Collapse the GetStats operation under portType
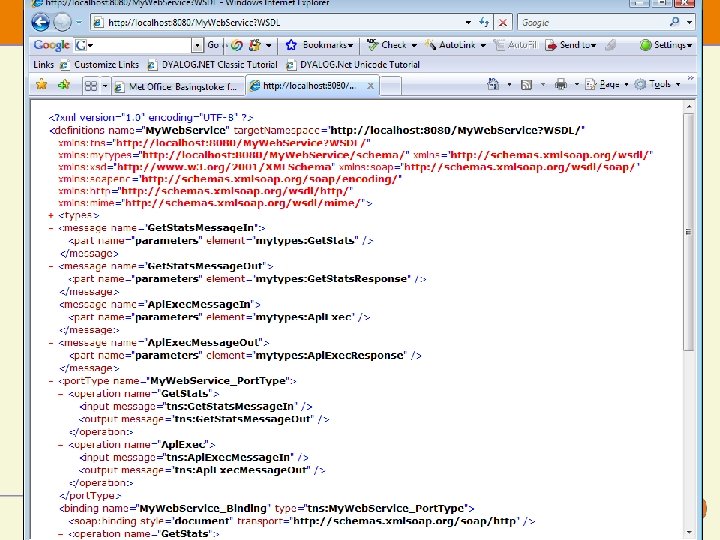Image resolution: width=720 pixels, height=540 pixels. tap(61, 394)
